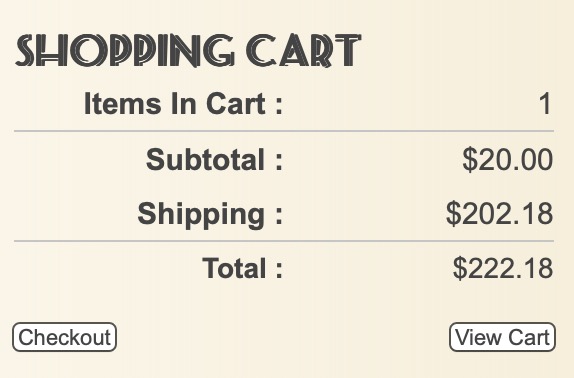Click the colon after Total
Viewport: 574px width, 378px height.
279,271
